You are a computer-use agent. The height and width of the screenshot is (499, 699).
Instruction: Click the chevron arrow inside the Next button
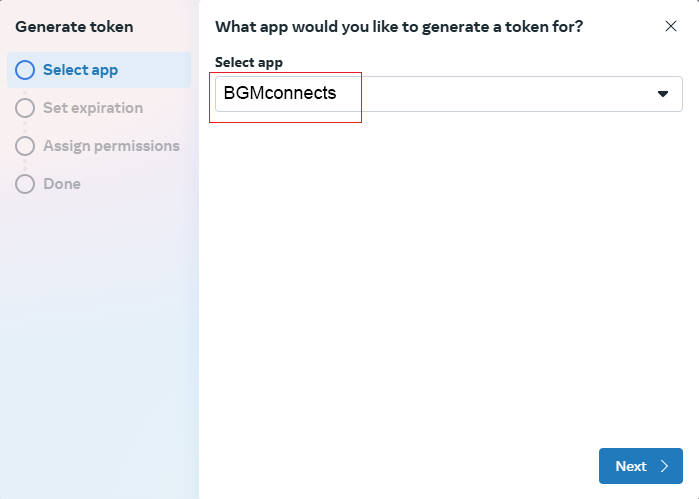point(665,466)
